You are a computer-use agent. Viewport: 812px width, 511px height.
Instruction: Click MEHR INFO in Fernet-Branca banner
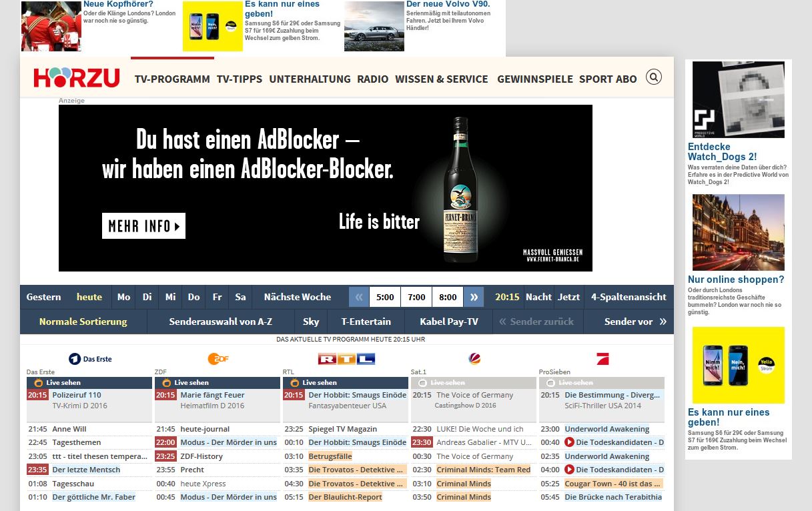coord(143,226)
